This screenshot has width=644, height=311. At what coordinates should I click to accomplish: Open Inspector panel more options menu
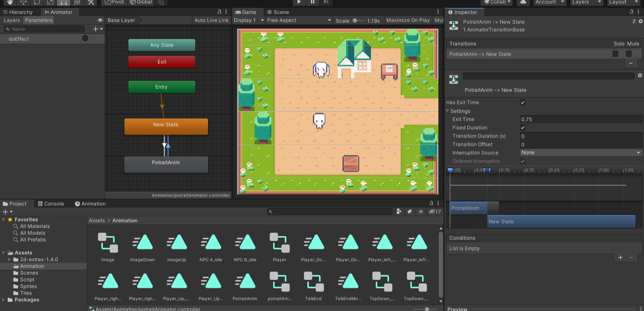coord(638,12)
